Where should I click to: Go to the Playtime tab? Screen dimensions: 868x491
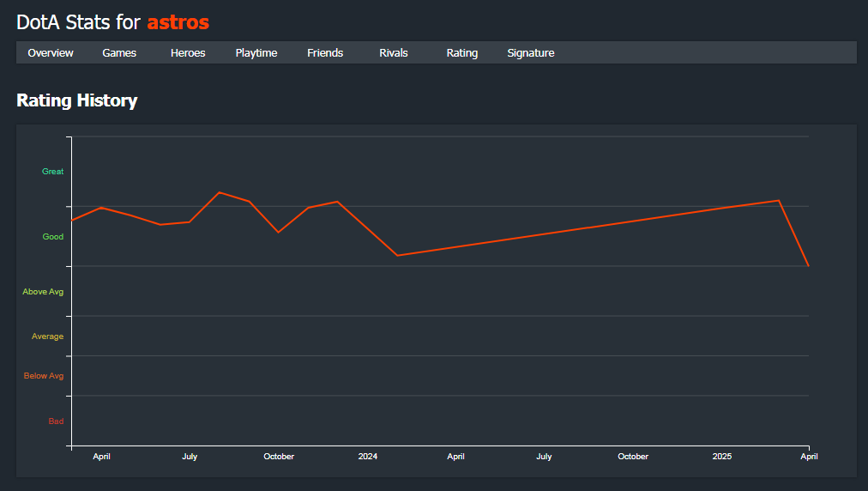tap(256, 52)
